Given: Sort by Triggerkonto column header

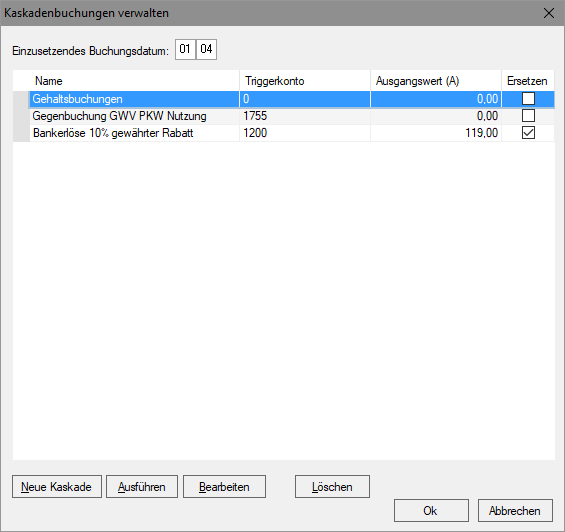Looking at the screenshot, I should tap(305, 81).
